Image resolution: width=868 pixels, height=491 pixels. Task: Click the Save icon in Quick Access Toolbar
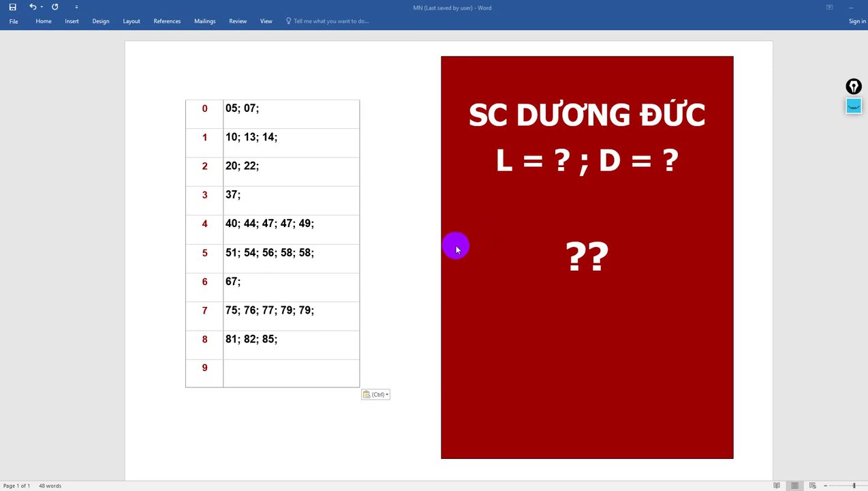tap(12, 7)
